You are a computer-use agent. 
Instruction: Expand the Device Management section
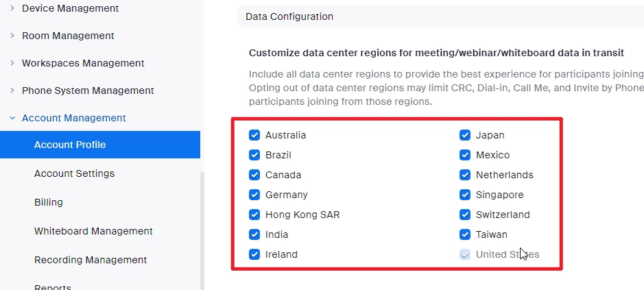(x=70, y=8)
